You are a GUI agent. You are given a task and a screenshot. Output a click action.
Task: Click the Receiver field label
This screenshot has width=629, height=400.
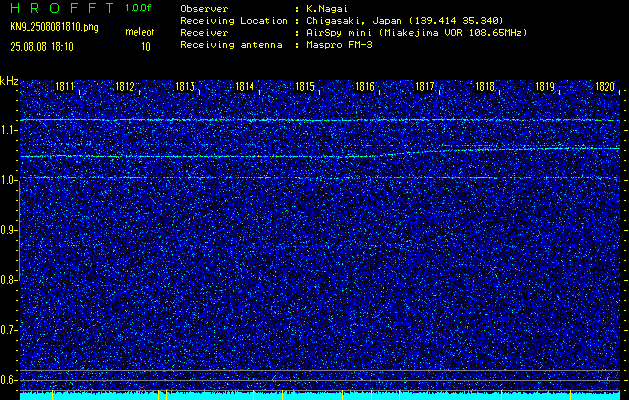tap(204, 32)
